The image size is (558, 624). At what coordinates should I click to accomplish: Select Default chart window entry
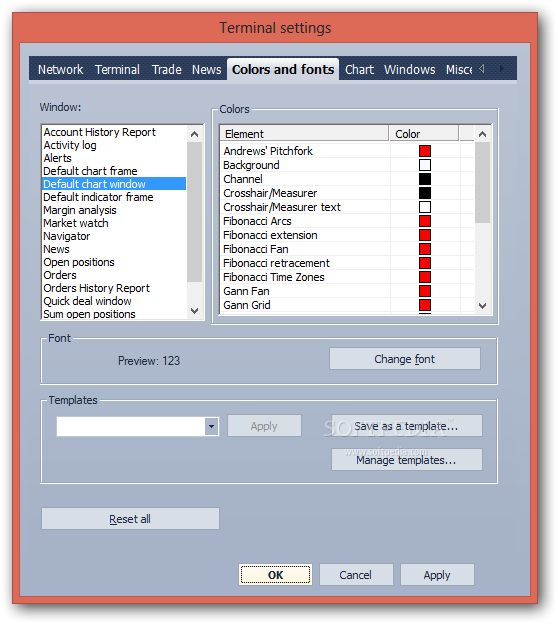click(x=114, y=184)
